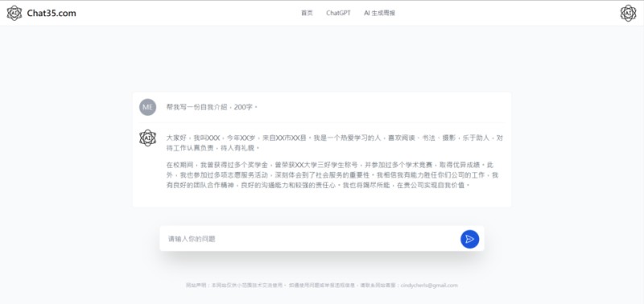Go to the 首页 nav item
This screenshot has height=304, width=644.
coord(307,13)
